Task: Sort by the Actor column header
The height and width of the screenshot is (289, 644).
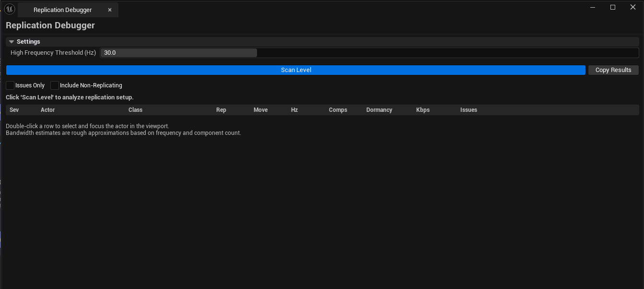Action: pyautogui.click(x=48, y=110)
